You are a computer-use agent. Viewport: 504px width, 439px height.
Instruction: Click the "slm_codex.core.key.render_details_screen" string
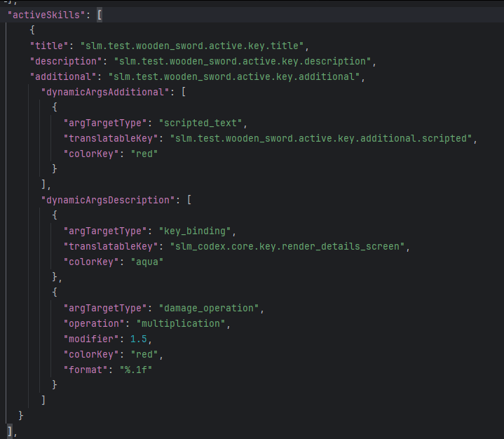289,246
